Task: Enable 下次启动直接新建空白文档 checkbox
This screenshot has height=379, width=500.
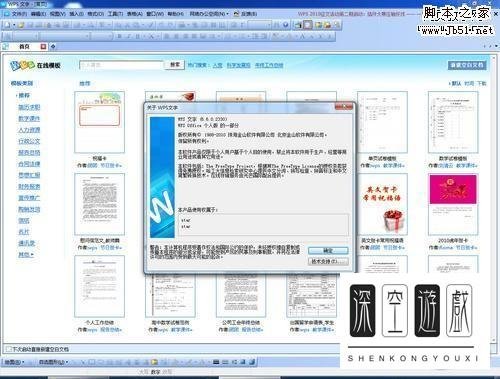Action: (x=9, y=349)
